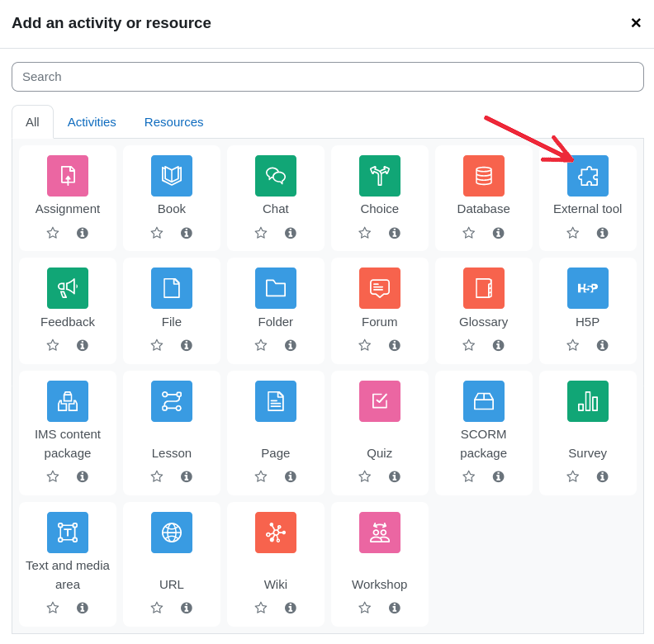Open the Wiki activity icon
Image resolution: width=654 pixels, height=644 pixels.
pyautogui.click(x=276, y=533)
